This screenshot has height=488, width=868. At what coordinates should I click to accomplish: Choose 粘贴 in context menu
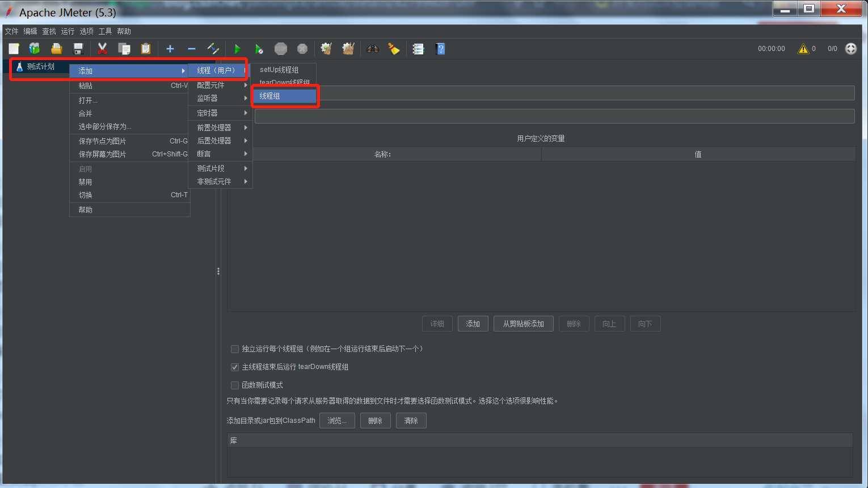(x=130, y=86)
